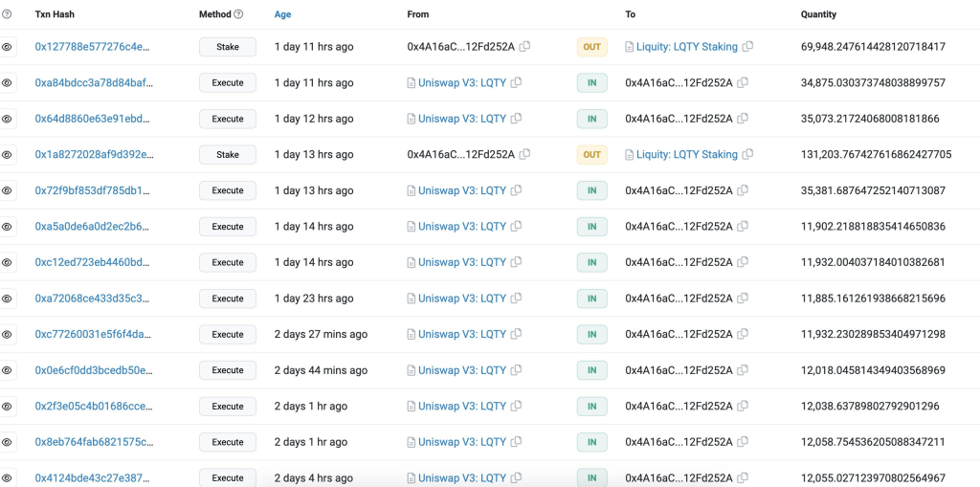
Task: Click the OUT badge in 0x127788e577276c4e row
Action: click(591, 47)
